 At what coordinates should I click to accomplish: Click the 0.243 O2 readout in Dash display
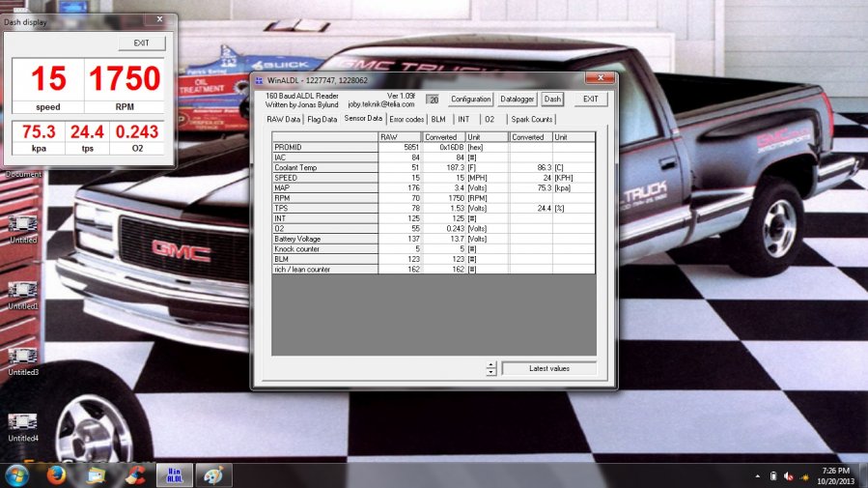tap(137, 131)
